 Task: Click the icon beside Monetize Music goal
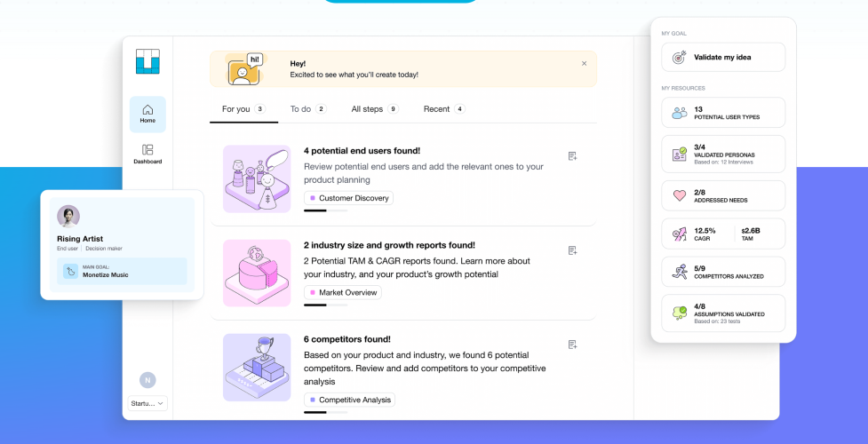coord(70,271)
